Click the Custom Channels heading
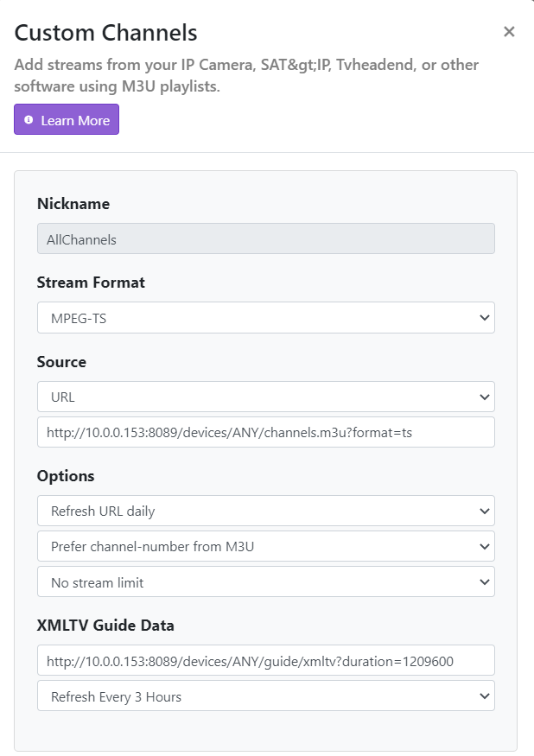Image resolution: width=534 pixels, height=756 pixels. tap(105, 32)
